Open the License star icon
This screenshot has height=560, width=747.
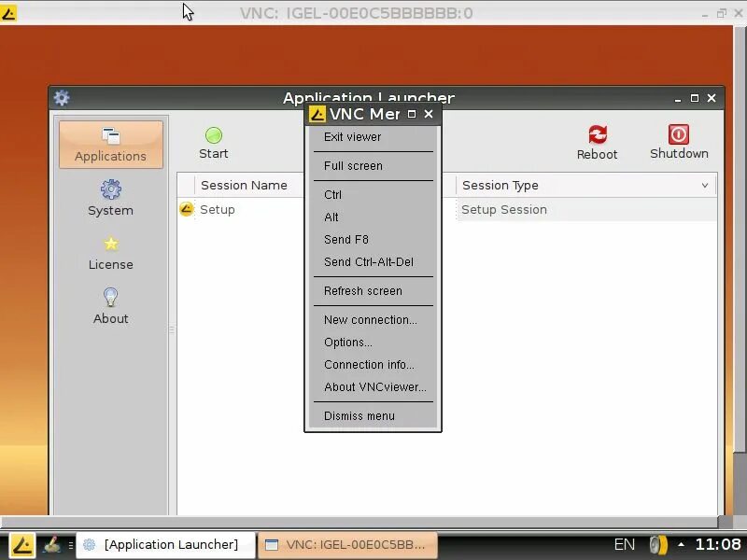[x=110, y=244]
